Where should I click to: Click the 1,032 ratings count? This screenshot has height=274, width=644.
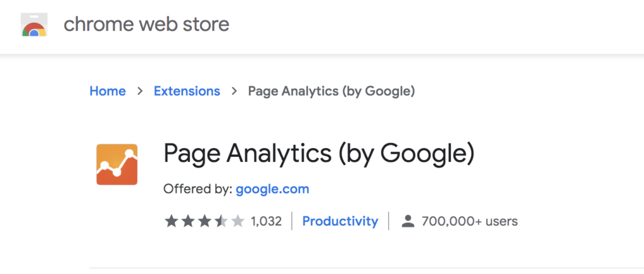266,222
